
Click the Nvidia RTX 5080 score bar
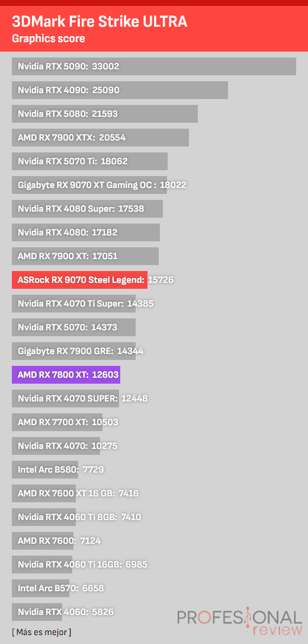click(x=105, y=114)
